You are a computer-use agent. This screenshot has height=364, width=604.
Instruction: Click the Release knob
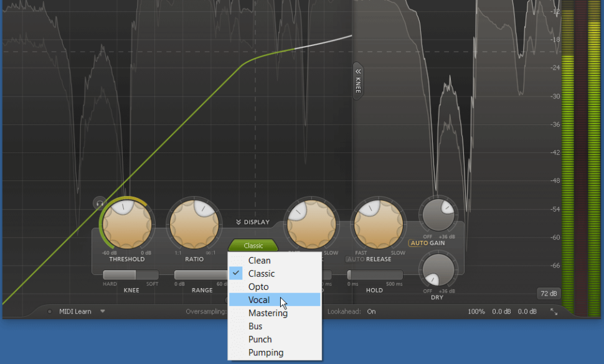click(379, 224)
